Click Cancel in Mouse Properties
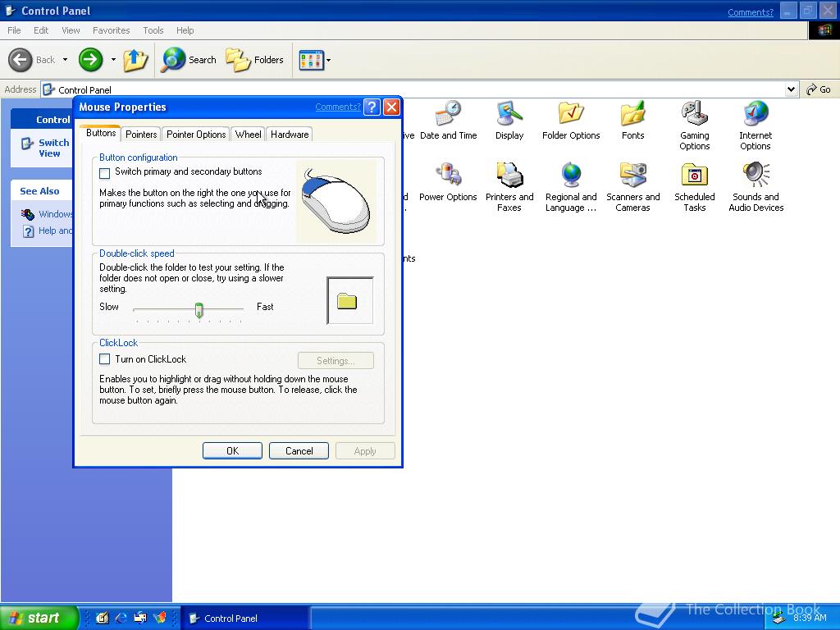The image size is (840, 630). coord(299,451)
